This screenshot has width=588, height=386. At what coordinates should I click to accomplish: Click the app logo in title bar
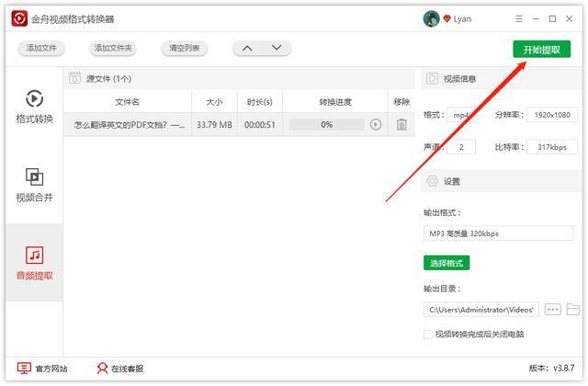coord(19,18)
